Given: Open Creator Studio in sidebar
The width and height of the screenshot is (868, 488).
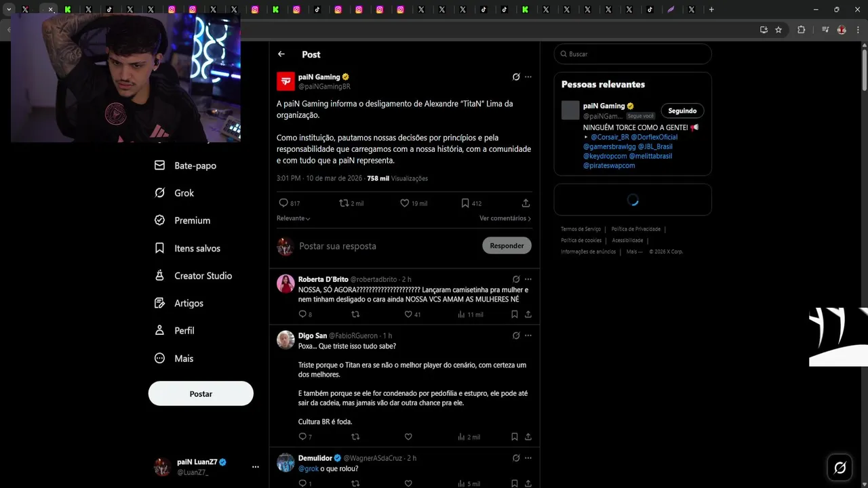Looking at the screenshot, I should click(193, 276).
